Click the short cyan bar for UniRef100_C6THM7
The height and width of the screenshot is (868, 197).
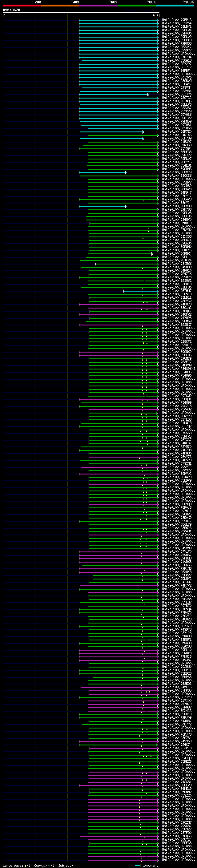tap(141, 291)
